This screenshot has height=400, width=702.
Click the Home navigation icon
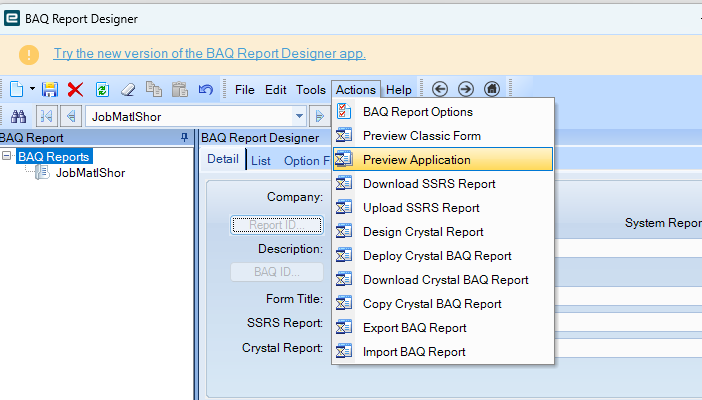(491, 89)
